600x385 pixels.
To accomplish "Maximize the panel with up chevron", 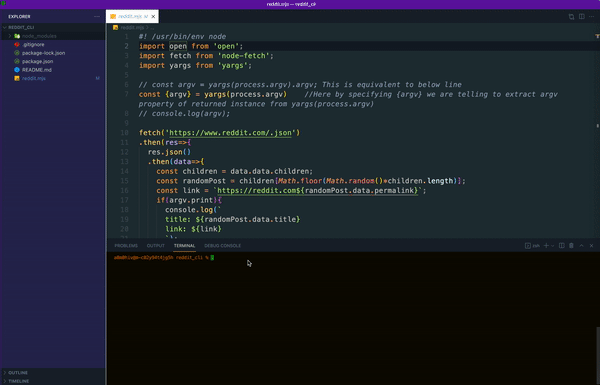I will 581,246.
